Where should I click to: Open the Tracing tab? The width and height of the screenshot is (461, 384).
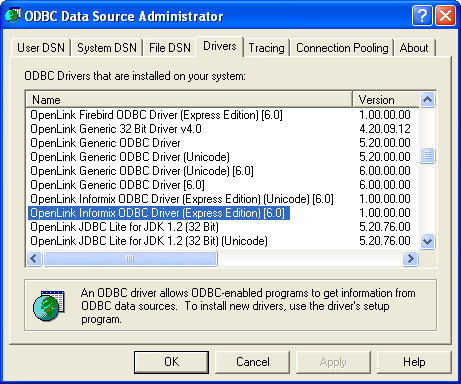point(266,48)
